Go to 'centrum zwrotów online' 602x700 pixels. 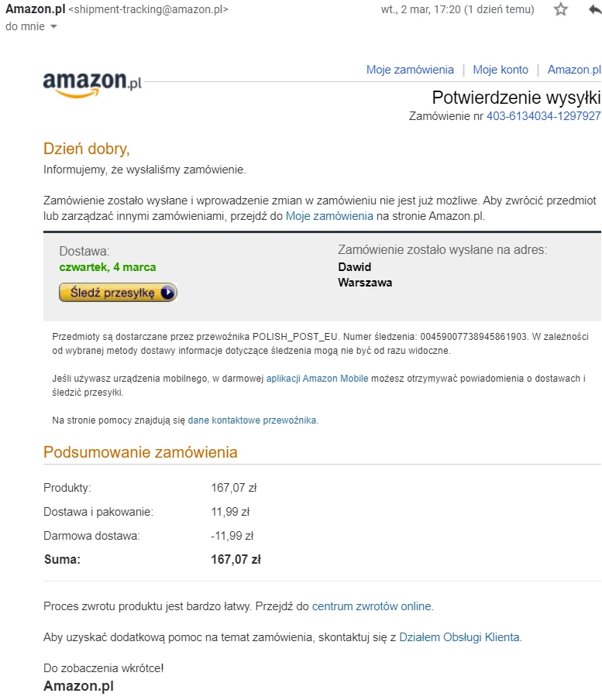pyautogui.click(x=372, y=606)
